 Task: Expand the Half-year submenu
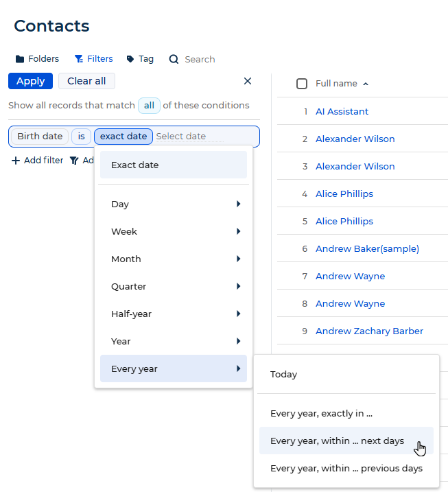point(174,314)
